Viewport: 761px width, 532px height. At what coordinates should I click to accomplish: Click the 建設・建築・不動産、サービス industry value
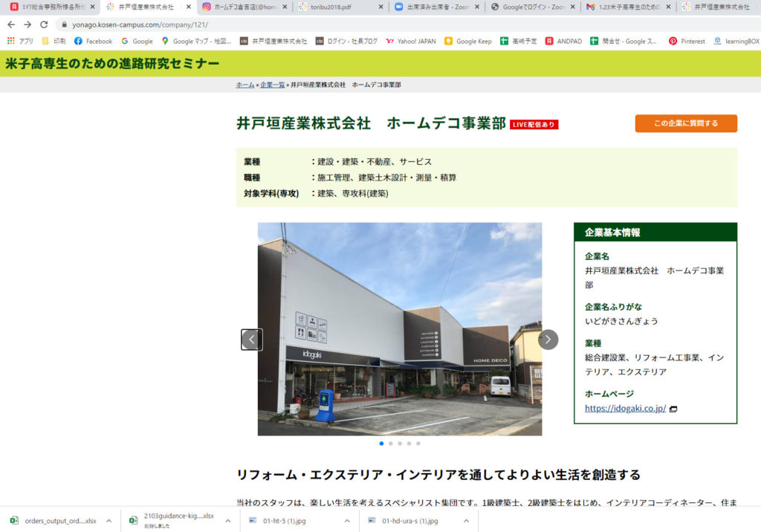coord(375,162)
